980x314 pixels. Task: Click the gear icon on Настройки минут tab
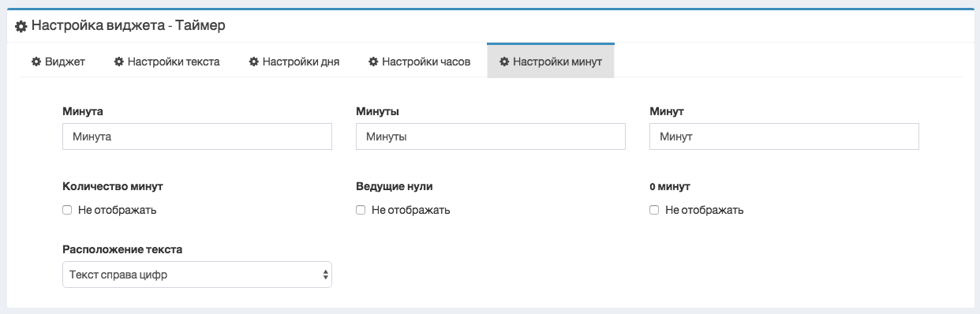click(504, 62)
